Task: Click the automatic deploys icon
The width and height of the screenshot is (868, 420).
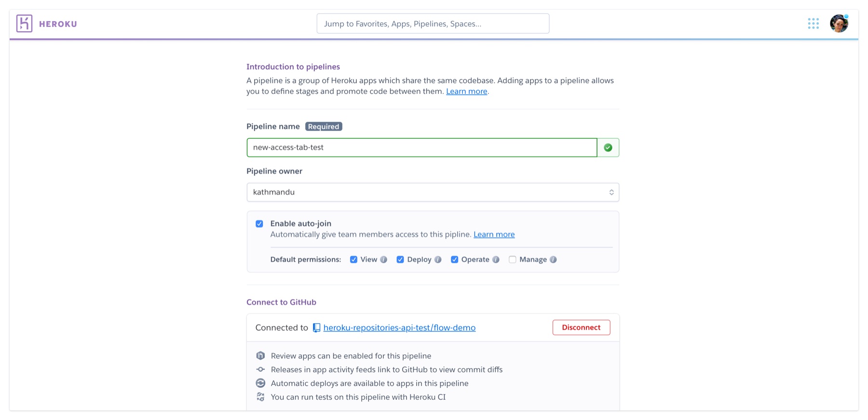Action: (x=261, y=383)
